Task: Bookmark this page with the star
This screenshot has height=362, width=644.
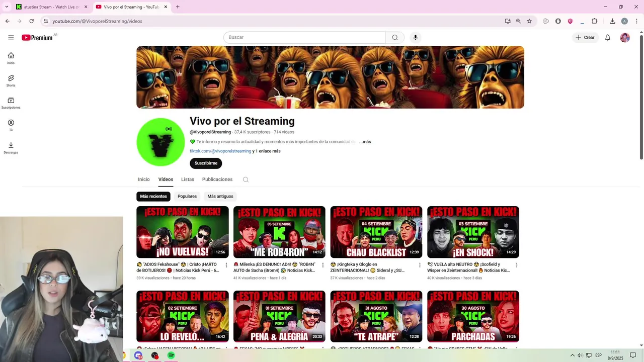Action: (529, 21)
